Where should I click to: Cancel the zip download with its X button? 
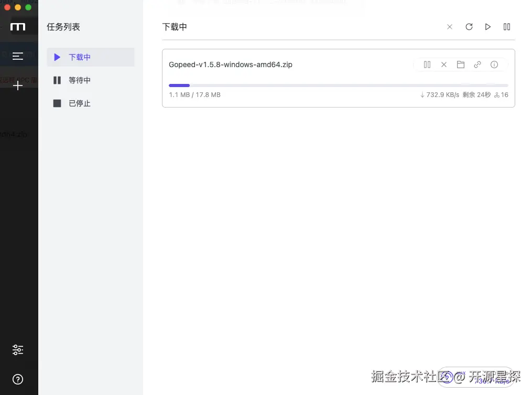click(x=444, y=65)
